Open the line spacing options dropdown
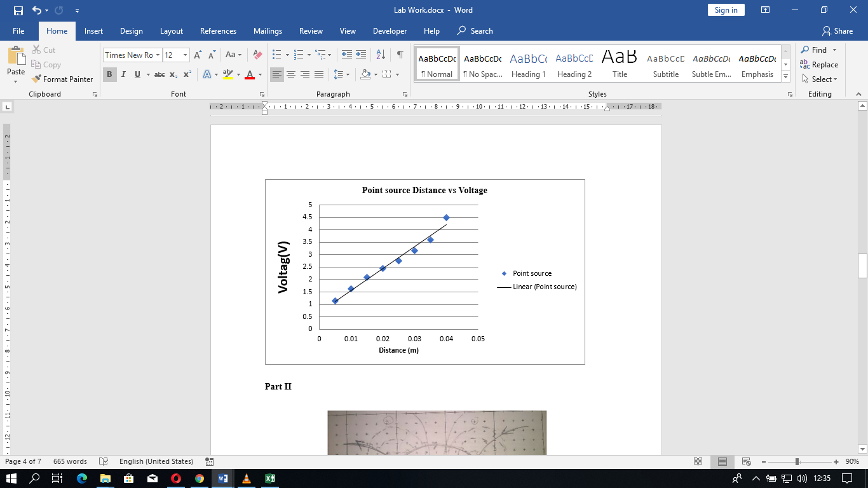The image size is (868, 488). point(346,75)
